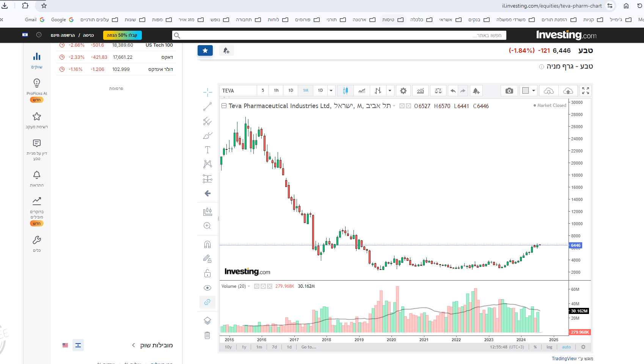Toggle fullscreen chart mode
644x364 pixels.
click(586, 91)
